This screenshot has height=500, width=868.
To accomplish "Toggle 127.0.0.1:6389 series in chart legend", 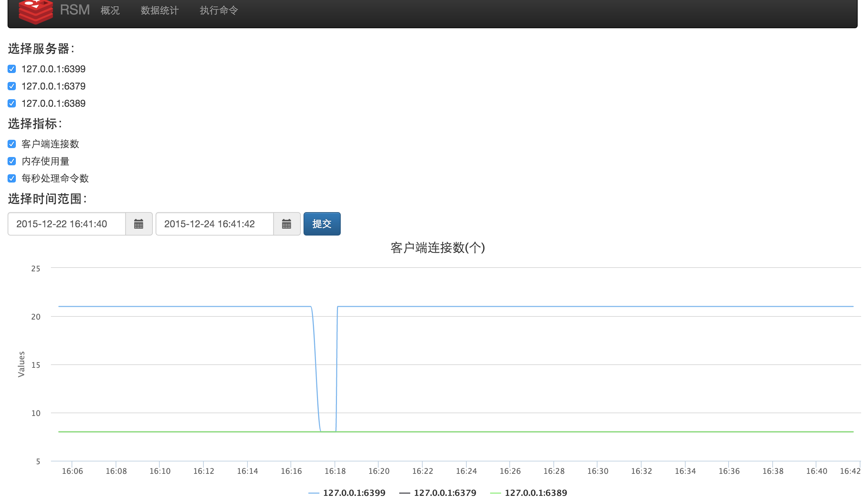I will (x=536, y=493).
